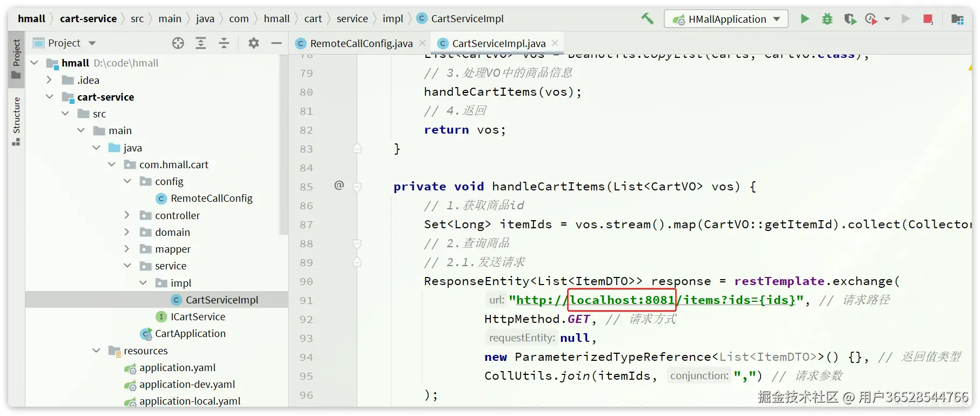This screenshot has width=980, height=416.
Task: Open HMallApplication run configuration dropdown
Action: tap(726, 19)
